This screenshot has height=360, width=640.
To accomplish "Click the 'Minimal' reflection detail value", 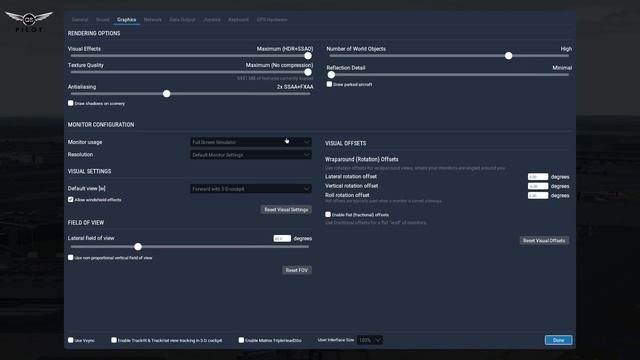I will coord(562,68).
